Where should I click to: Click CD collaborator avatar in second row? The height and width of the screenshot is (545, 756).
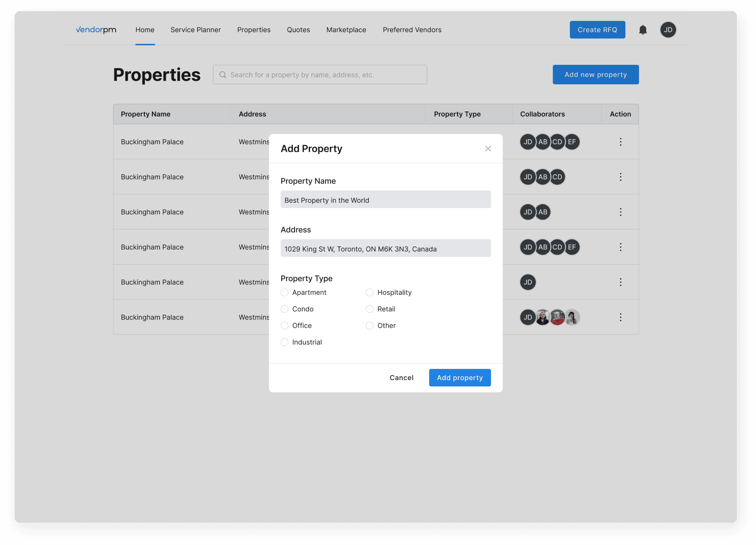point(557,177)
